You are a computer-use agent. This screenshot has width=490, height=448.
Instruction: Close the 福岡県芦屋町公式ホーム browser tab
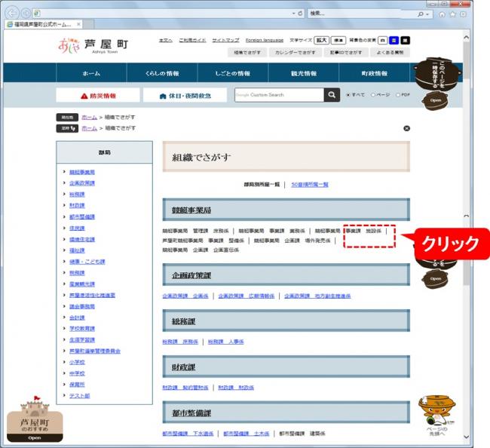78,24
